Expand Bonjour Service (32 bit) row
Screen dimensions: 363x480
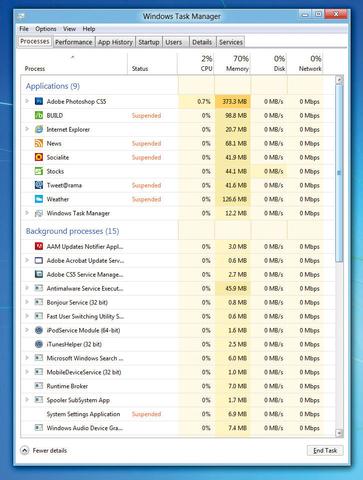click(27, 302)
